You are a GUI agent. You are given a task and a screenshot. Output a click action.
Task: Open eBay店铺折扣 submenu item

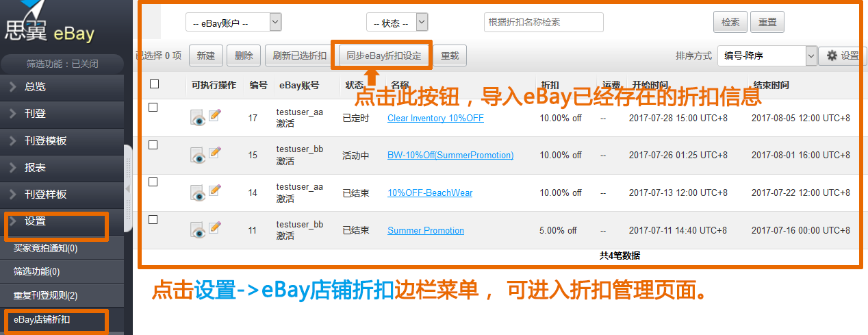pyautogui.click(x=62, y=319)
